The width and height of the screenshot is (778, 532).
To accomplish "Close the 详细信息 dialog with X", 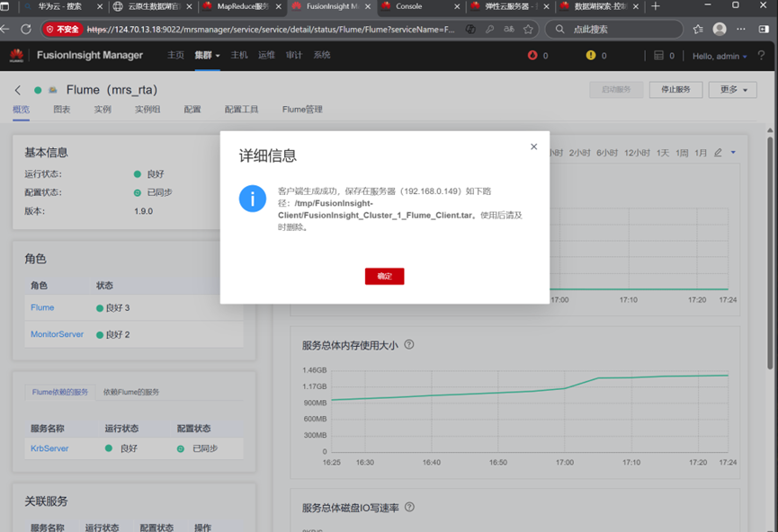I will [x=534, y=146].
